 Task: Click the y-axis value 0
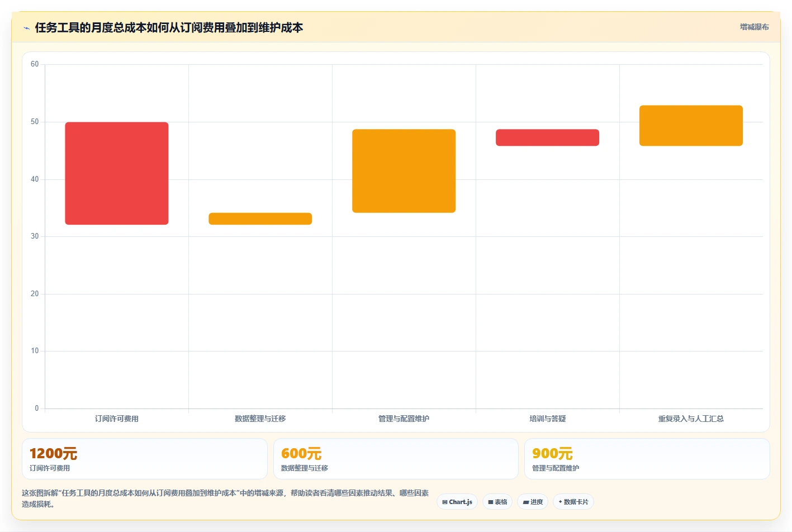click(x=37, y=408)
